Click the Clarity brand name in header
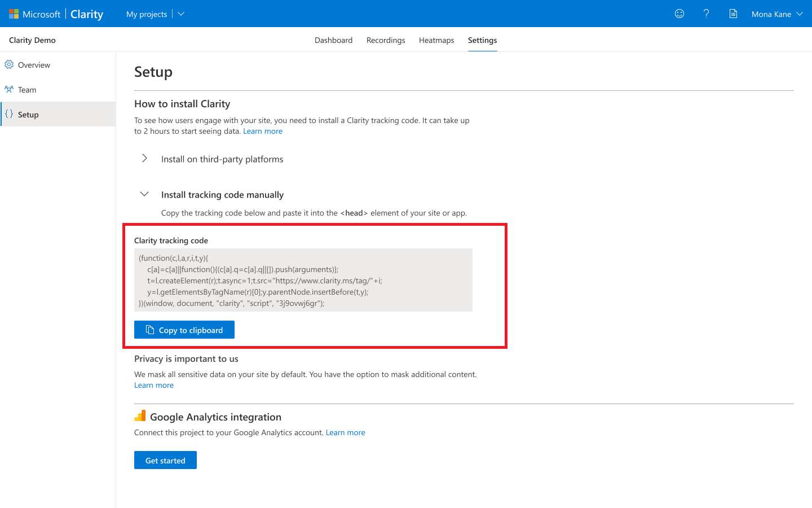Image resolution: width=812 pixels, height=508 pixels. pos(87,14)
